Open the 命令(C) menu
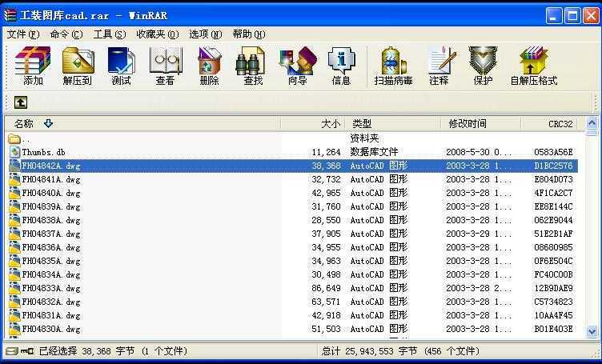This screenshot has width=602, height=364. pos(66,34)
